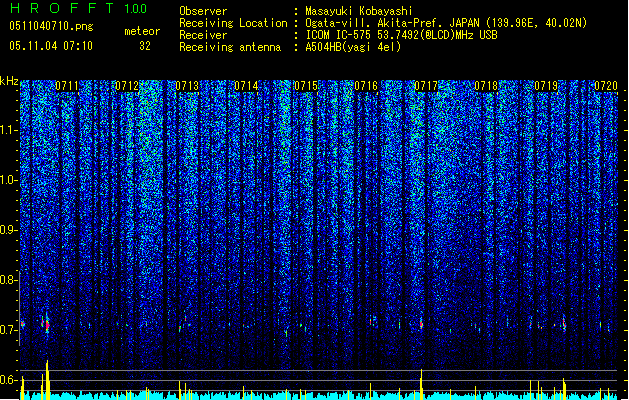
Task: Click the kHz axis unit label
Action: (9, 81)
